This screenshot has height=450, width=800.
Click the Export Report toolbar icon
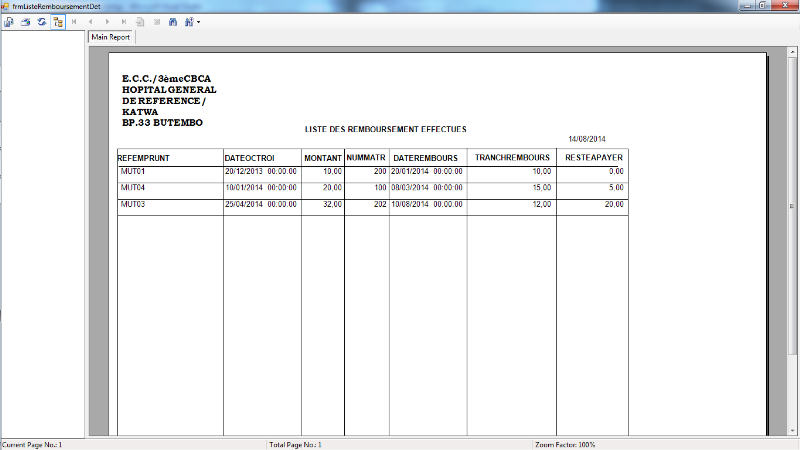tap(9, 22)
